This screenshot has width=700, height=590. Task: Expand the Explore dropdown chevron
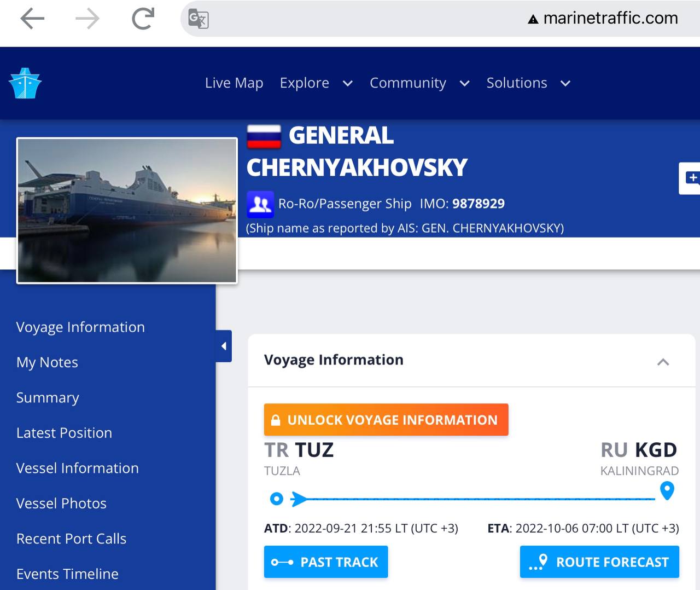(348, 83)
